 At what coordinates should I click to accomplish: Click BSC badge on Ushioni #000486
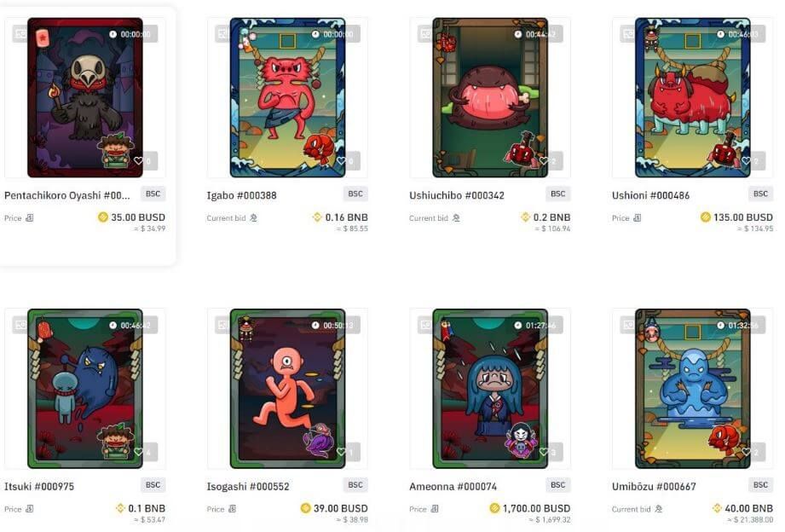coord(760,194)
